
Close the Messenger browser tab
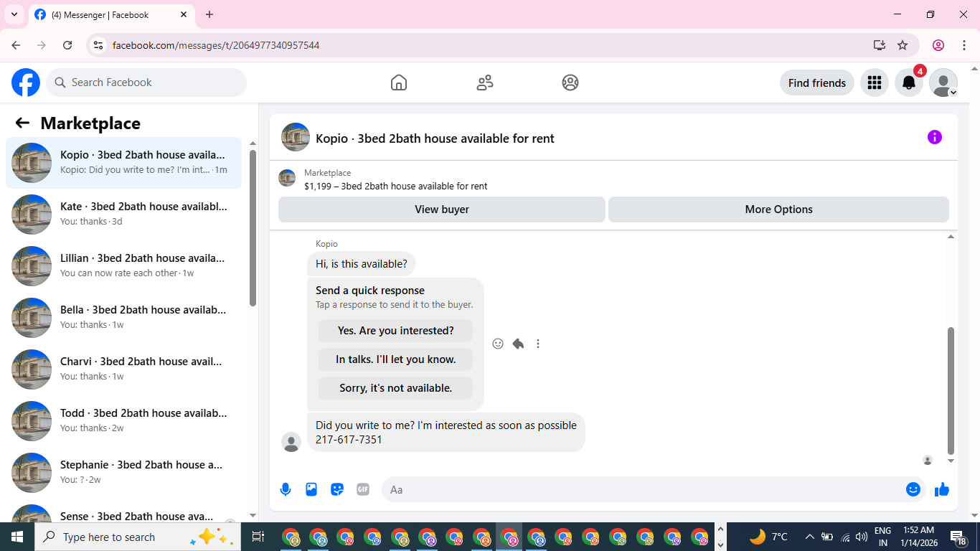tap(184, 14)
